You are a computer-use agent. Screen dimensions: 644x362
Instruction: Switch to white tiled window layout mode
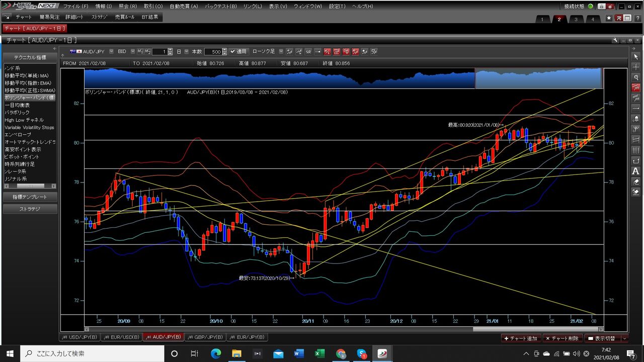(x=627, y=19)
